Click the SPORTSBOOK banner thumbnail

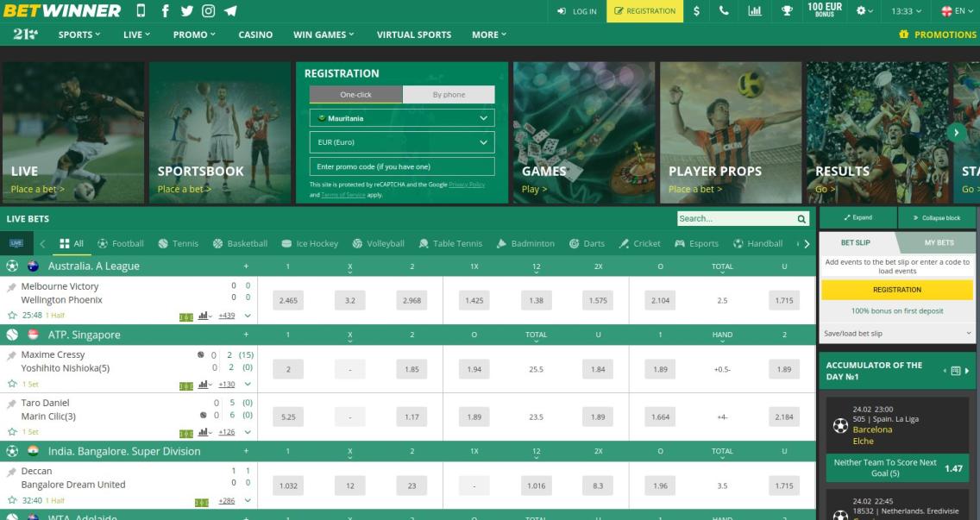[220, 132]
